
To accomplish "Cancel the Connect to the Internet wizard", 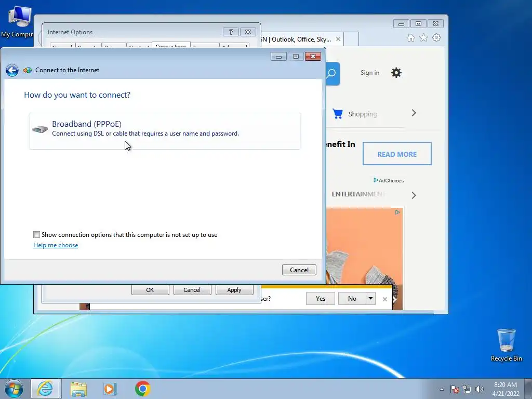I will (x=299, y=270).
